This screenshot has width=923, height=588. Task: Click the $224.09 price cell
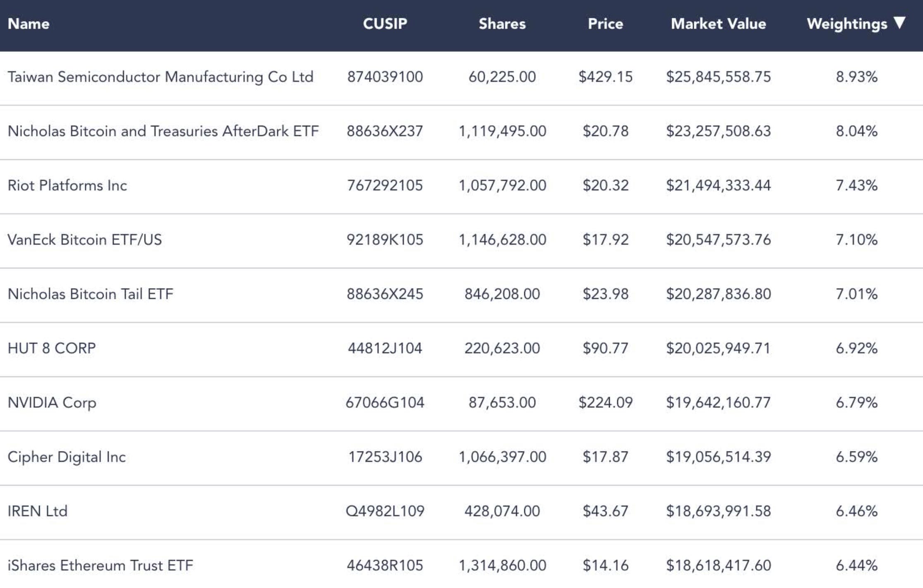(605, 403)
